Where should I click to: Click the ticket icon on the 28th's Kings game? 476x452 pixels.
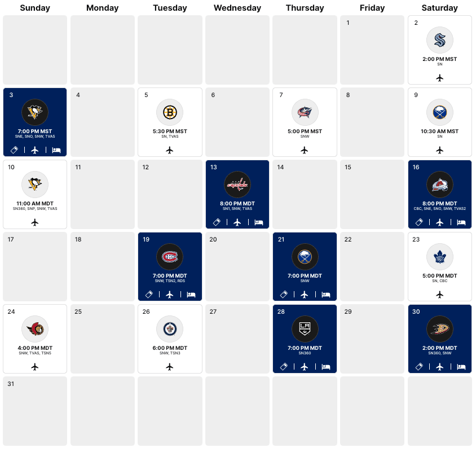pyautogui.click(x=284, y=367)
